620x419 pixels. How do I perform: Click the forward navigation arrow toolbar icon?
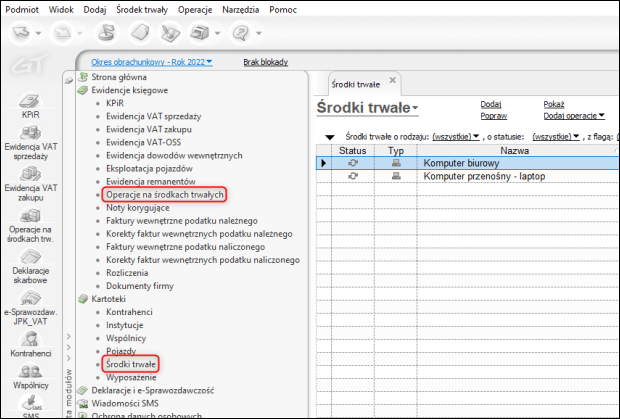62,33
